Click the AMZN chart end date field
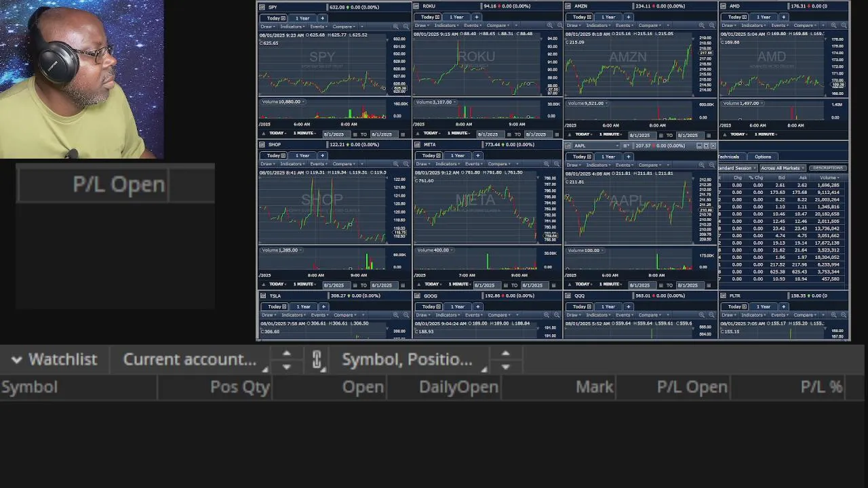The image size is (868, 488). 690,135
